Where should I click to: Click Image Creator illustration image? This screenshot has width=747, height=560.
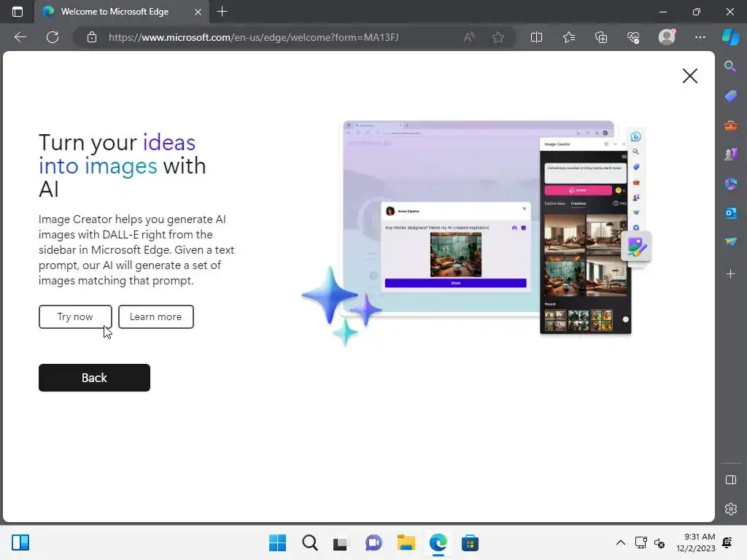pyautogui.click(x=476, y=233)
